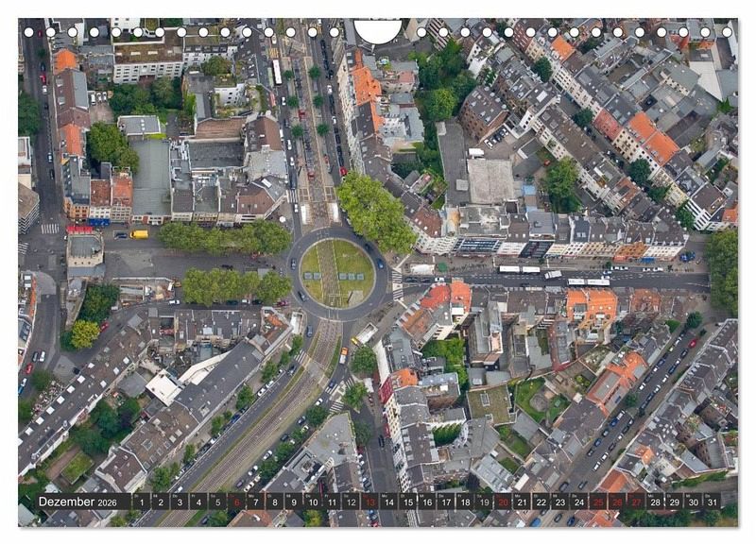
Task: Select day 1 in the calendar strip
Action: (x=140, y=502)
